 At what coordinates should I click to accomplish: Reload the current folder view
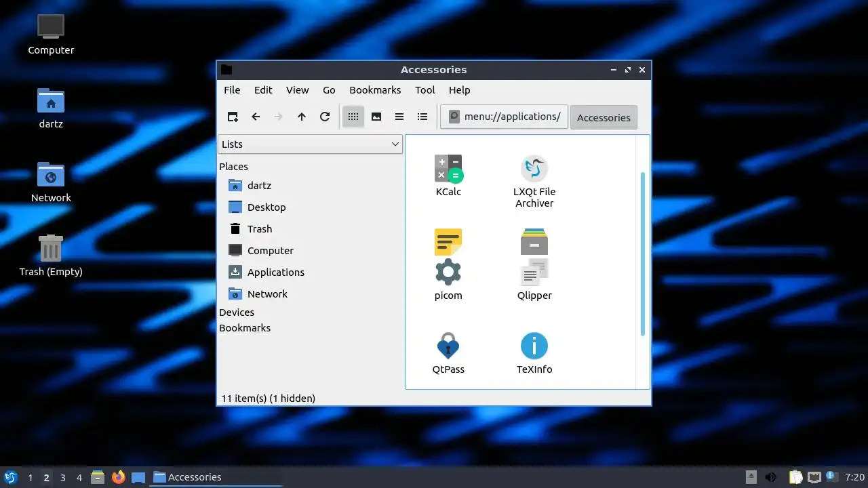[325, 117]
